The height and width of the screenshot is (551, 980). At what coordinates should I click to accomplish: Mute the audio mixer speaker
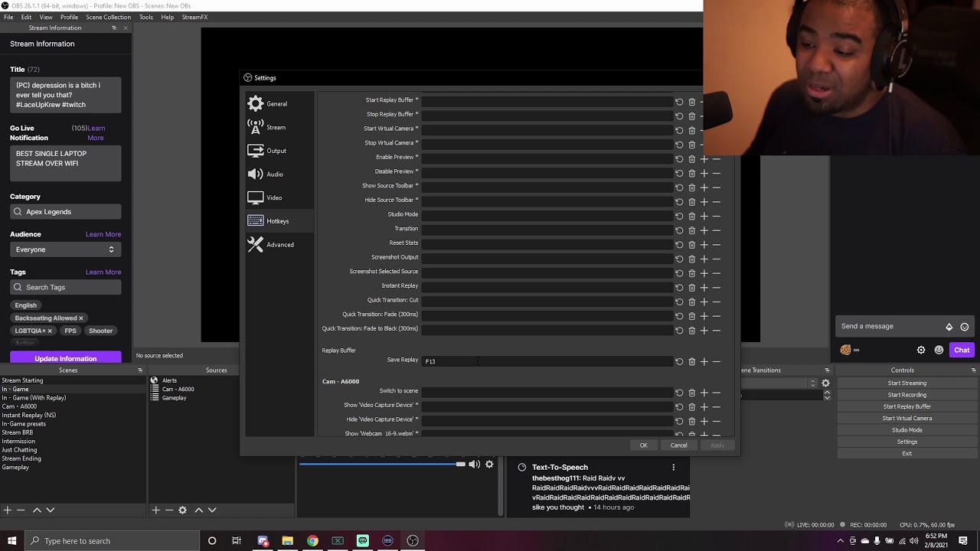(475, 464)
